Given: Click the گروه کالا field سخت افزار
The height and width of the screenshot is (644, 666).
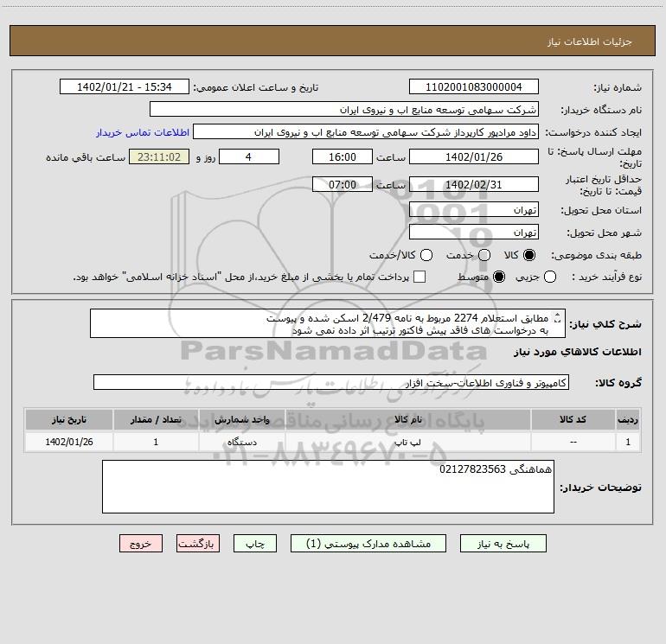Looking at the screenshot, I should pos(331,382).
